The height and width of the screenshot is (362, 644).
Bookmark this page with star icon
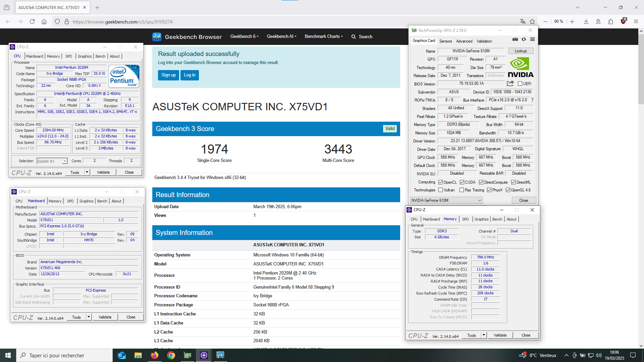(x=532, y=21)
